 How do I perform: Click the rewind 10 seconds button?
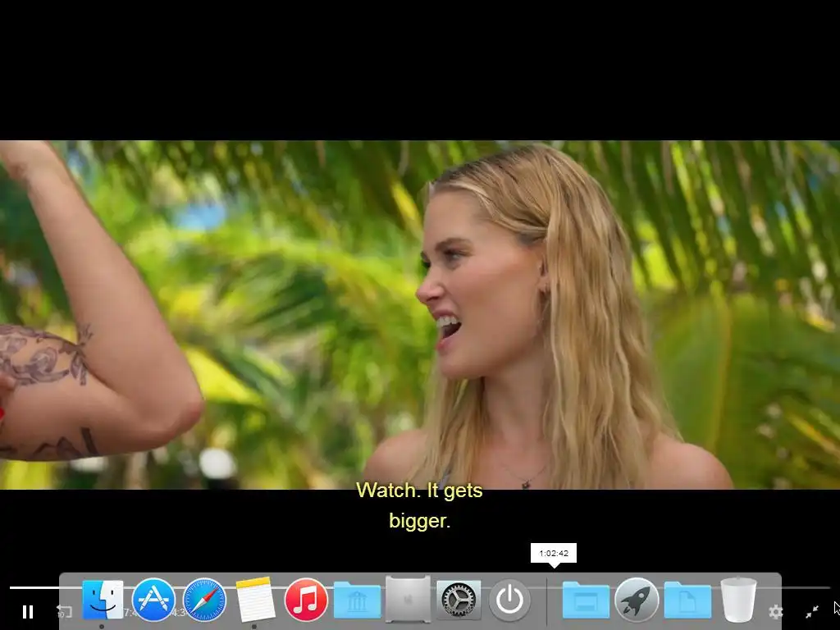click(x=64, y=611)
